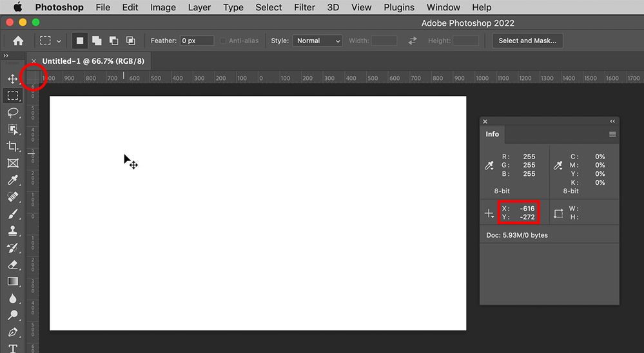Choose New selection mode
The width and height of the screenshot is (644, 353).
point(80,41)
